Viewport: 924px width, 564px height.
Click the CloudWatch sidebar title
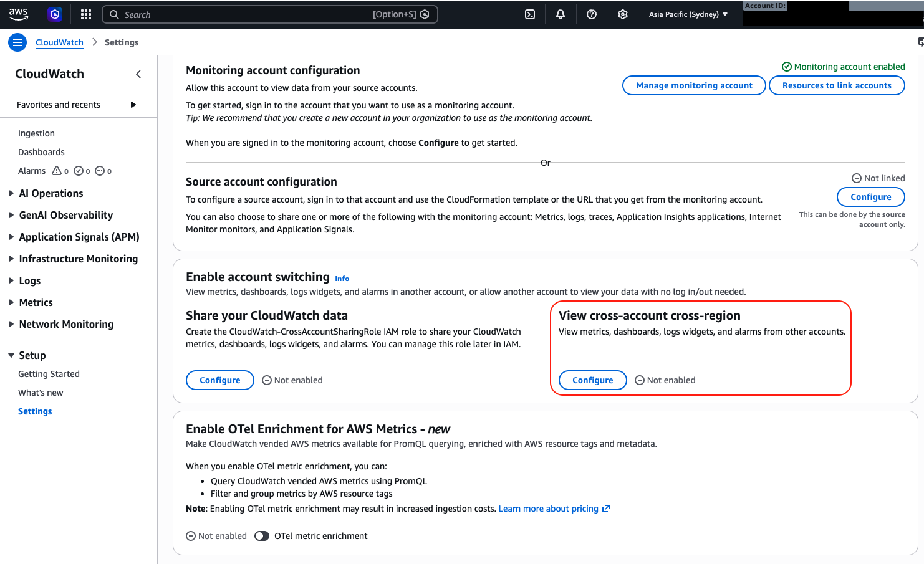click(x=49, y=74)
